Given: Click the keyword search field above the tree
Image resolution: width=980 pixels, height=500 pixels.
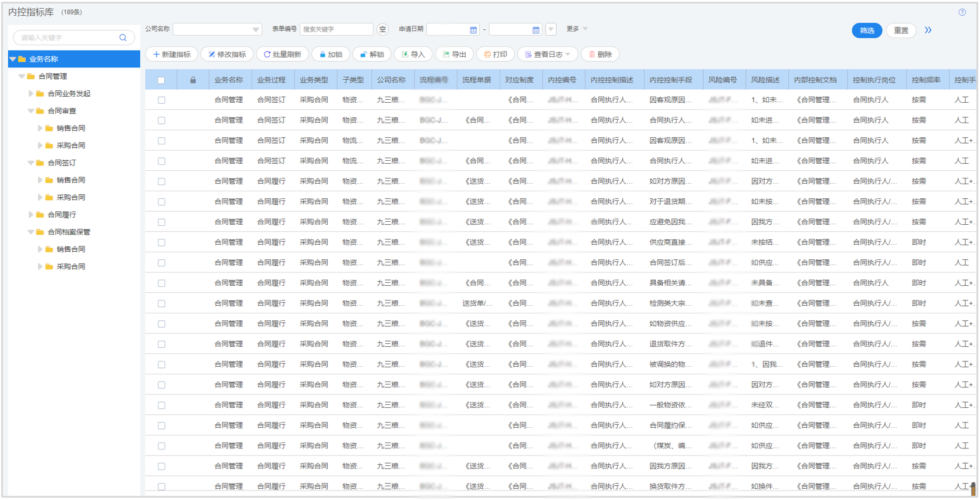Looking at the screenshot, I should tap(74, 38).
